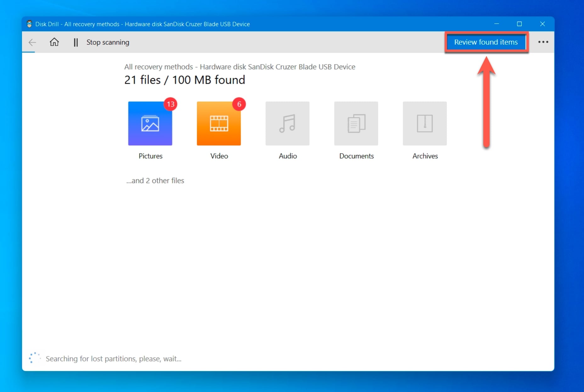The image size is (584, 392).
Task: Click the Documents label
Action: [x=356, y=156]
